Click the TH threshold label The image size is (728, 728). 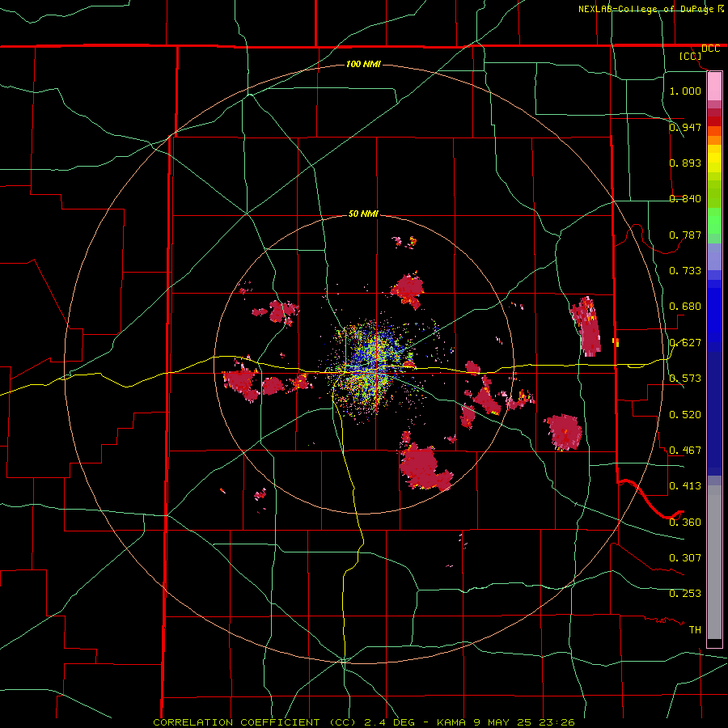[695, 629]
